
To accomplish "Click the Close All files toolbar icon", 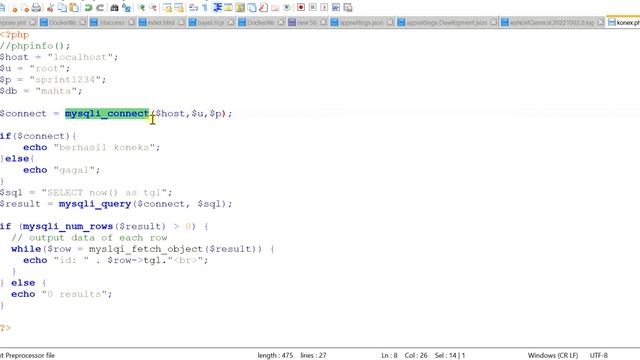I will pos(25,8).
